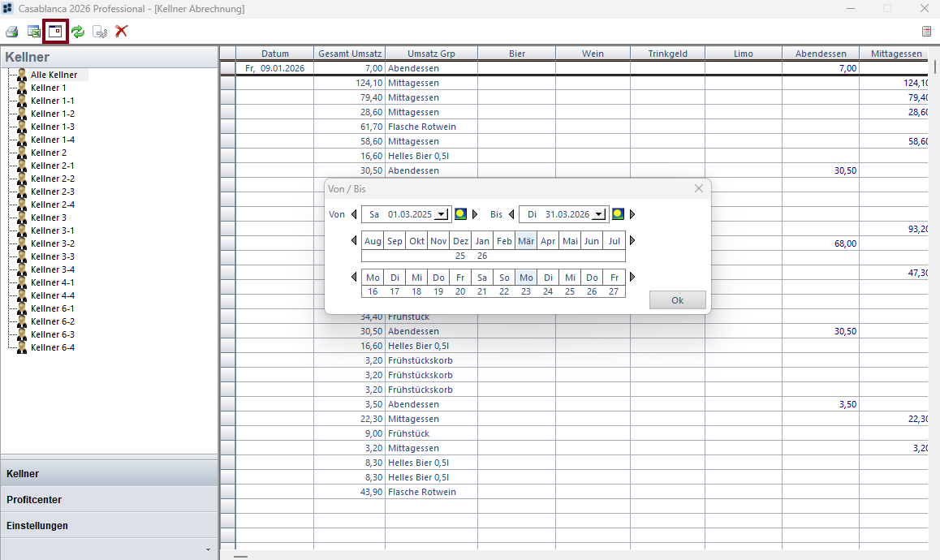The image size is (940, 560).
Task: Select the month Mär in the dialog
Action: tap(526, 240)
